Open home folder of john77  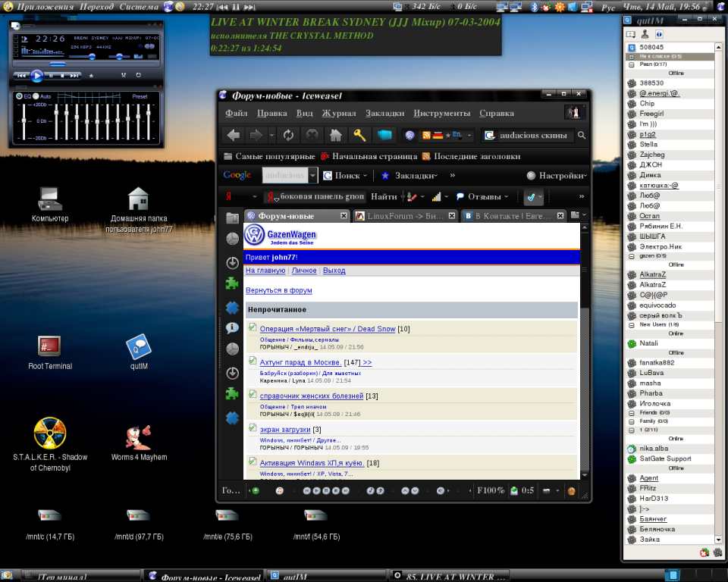138,199
